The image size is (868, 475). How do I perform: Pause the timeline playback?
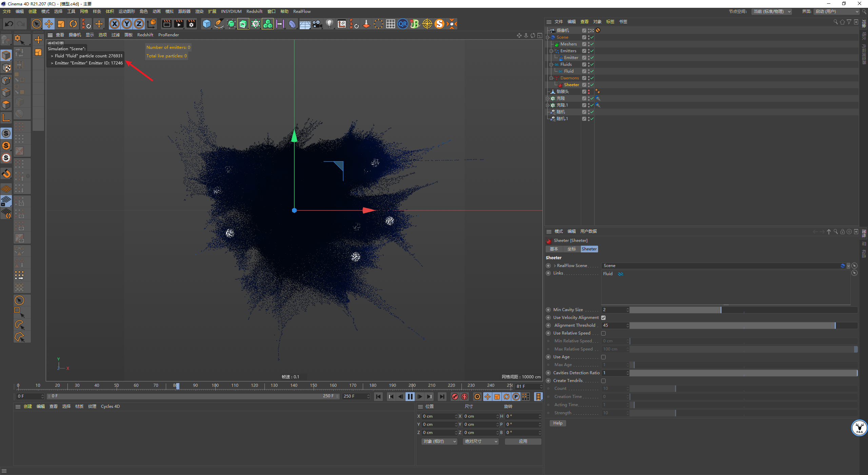point(410,396)
